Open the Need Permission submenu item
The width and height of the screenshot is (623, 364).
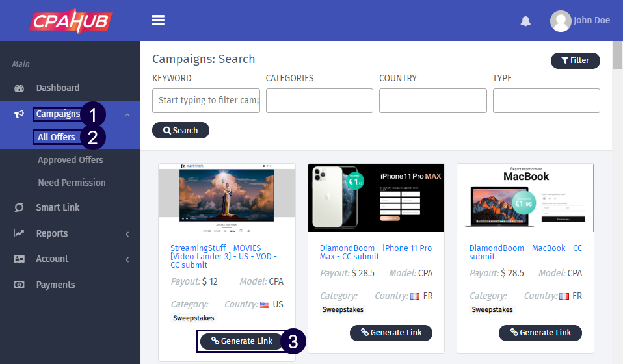tap(72, 183)
